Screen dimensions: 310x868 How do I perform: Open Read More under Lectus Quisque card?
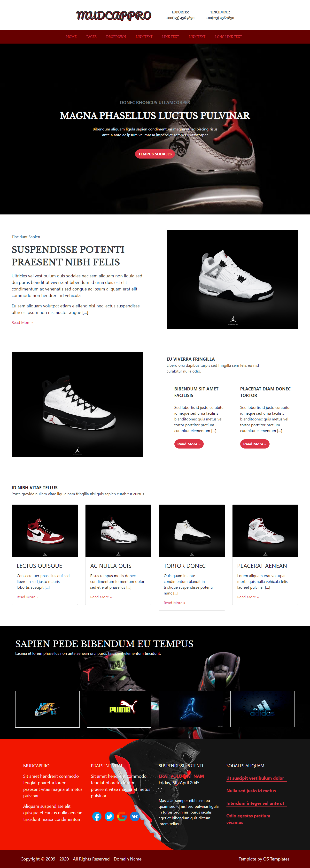pyautogui.click(x=27, y=597)
